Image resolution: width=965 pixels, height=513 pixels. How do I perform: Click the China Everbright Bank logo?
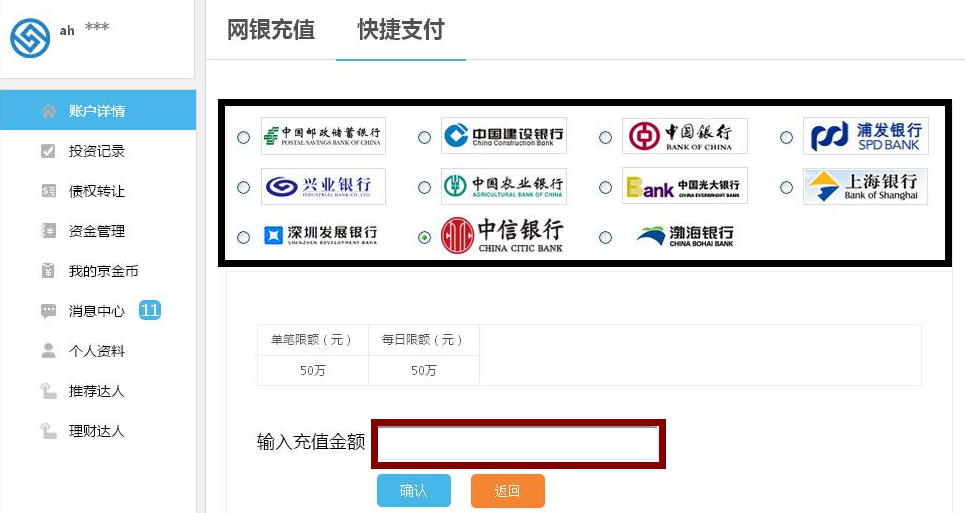click(685, 186)
